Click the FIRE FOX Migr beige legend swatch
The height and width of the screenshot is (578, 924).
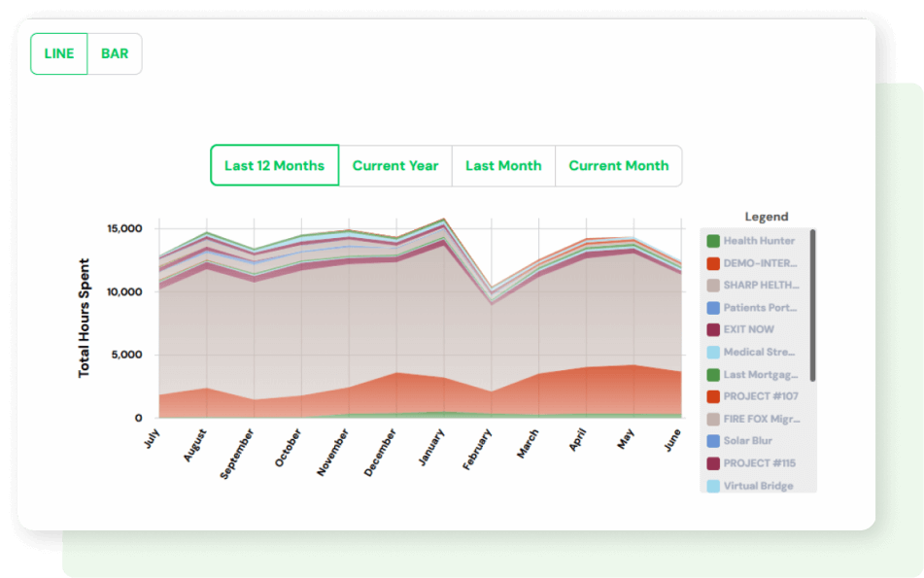coord(713,419)
